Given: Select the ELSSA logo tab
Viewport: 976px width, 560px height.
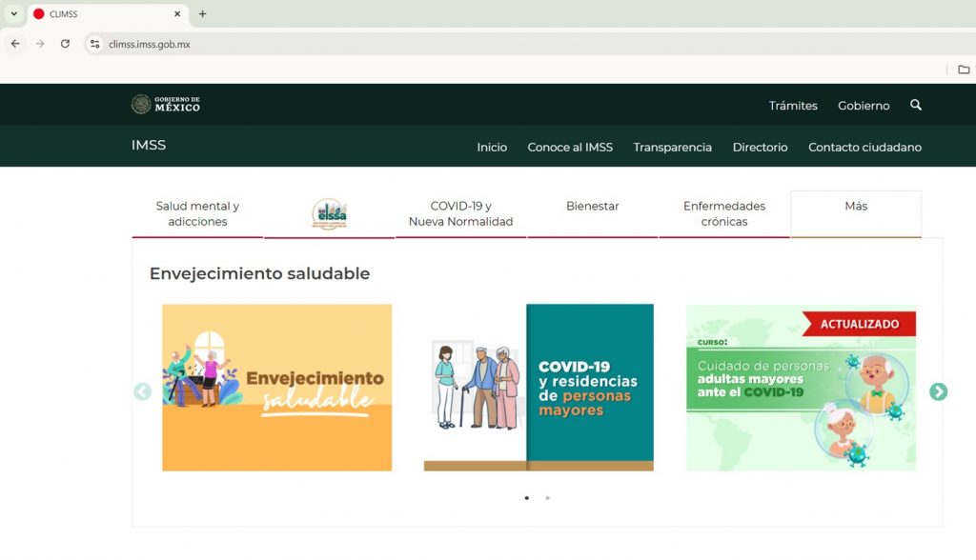Looking at the screenshot, I should 329,213.
